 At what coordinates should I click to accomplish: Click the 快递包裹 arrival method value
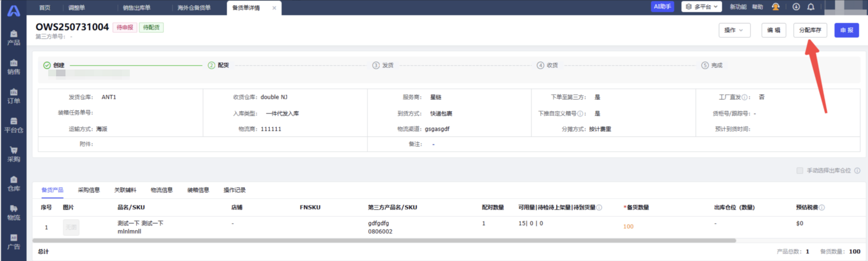[x=441, y=114]
